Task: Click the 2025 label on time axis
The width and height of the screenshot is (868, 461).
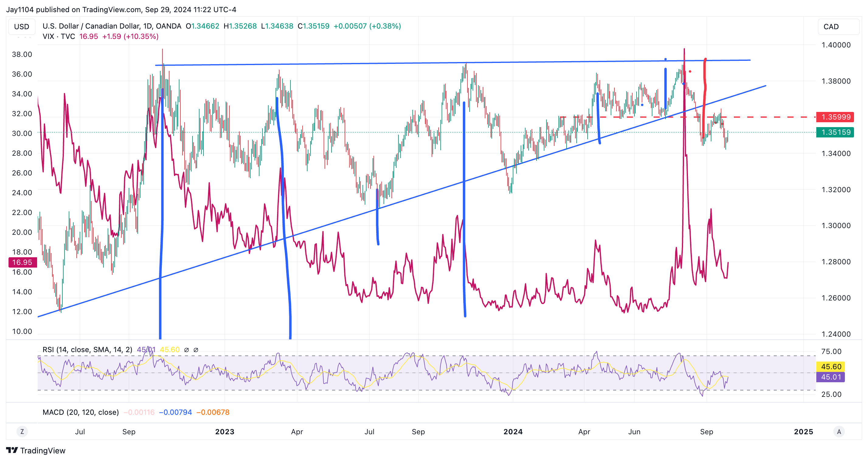Action: pyautogui.click(x=804, y=432)
